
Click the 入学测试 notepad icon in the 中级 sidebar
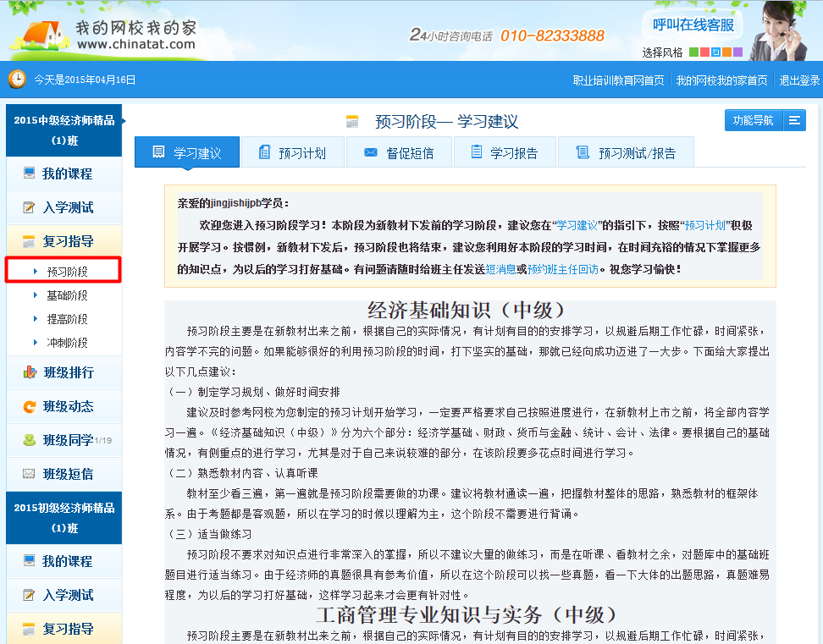(x=29, y=207)
